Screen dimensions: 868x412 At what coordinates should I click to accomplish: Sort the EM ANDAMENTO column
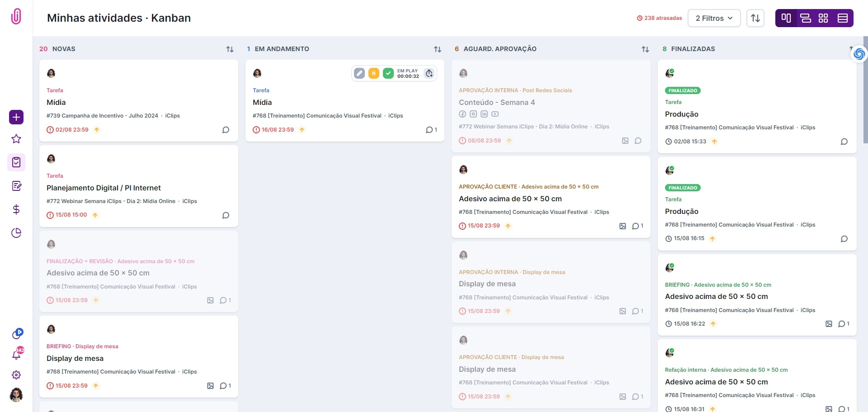click(x=438, y=49)
